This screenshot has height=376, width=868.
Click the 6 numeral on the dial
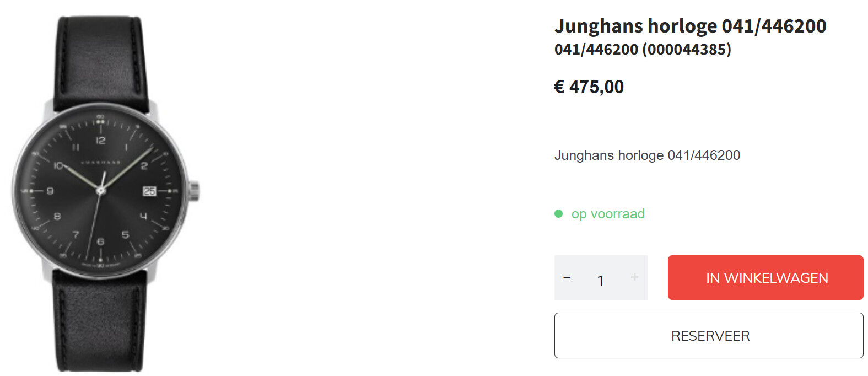click(x=100, y=241)
